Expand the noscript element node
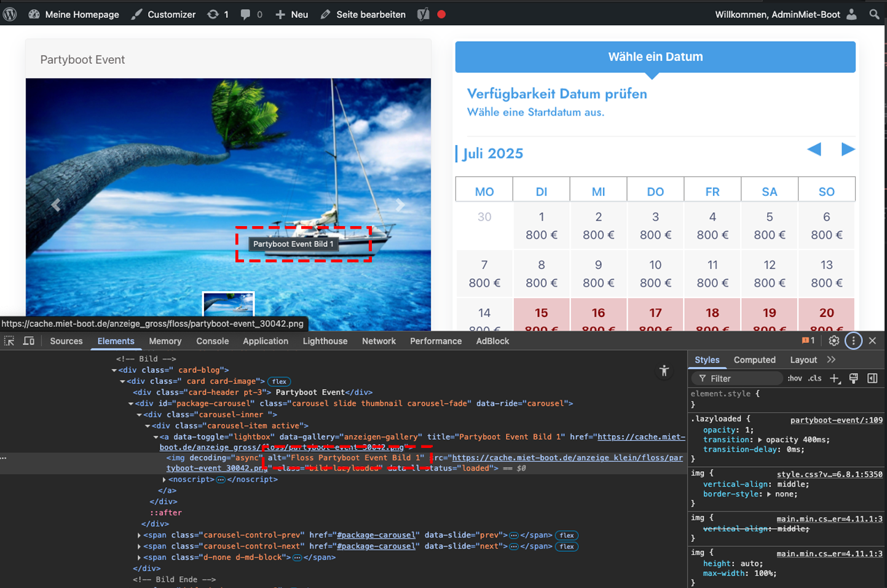This screenshot has height=588, width=887. pyautogui.click(x=164, y=479)
